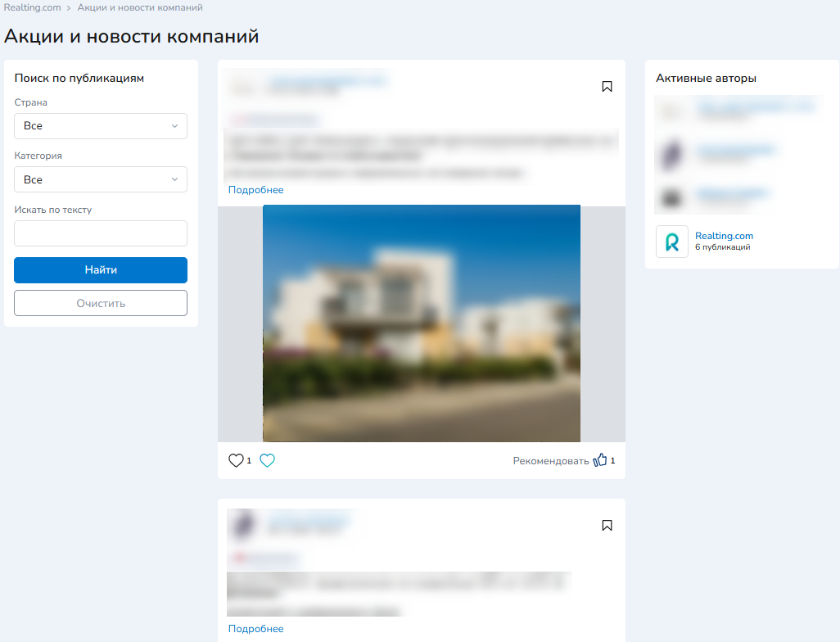Open the top author avatar in Активные авторы
This screenshot has width=840, height=642.
672,110
